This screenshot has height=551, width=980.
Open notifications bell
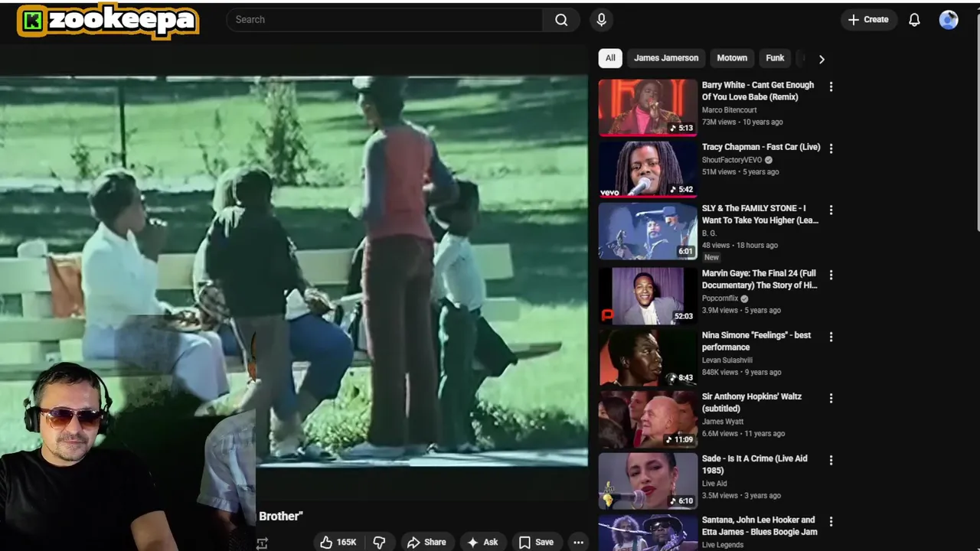tap(914, 20)
